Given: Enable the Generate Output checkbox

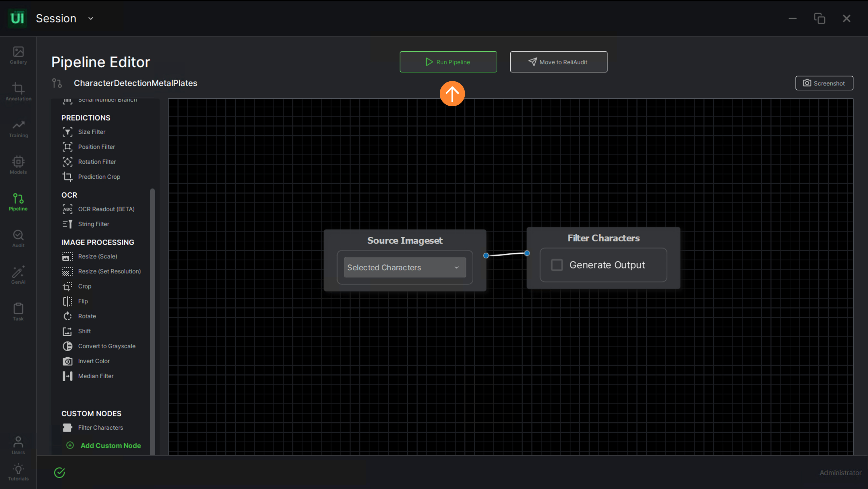Looking at the screenshot, I should coord(557,265).
